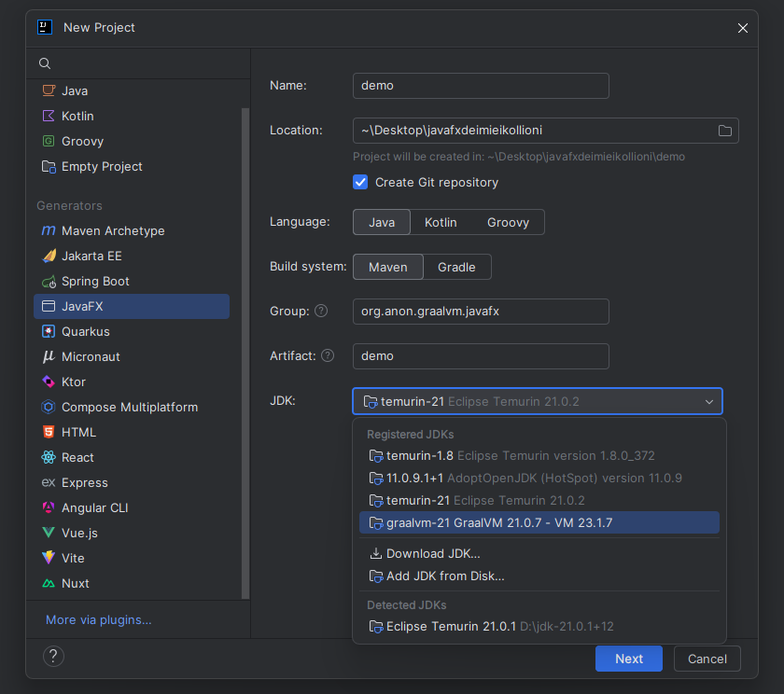Image resolution: width=784 pixels, height=694 pixels.
Task: Select the Spring Boot generator
Action: (x=132, y=282)
